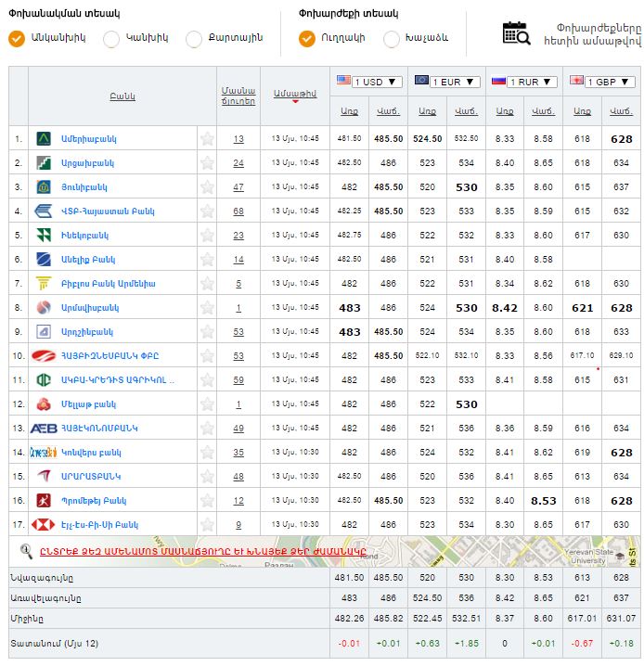Click the Yerevan map thumbnail
Image resolution: width=644 pixels, height=666 pixels.
[510, 551]
